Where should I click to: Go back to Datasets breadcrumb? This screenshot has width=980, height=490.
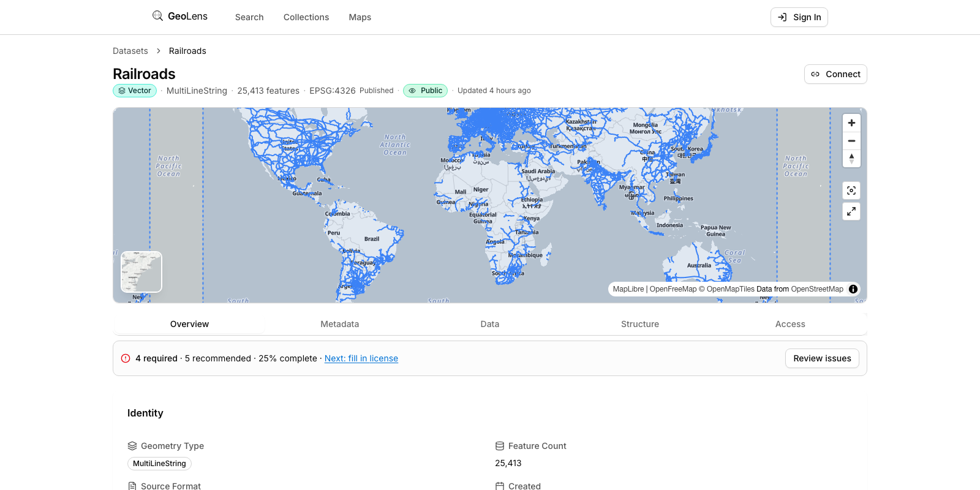130,51
